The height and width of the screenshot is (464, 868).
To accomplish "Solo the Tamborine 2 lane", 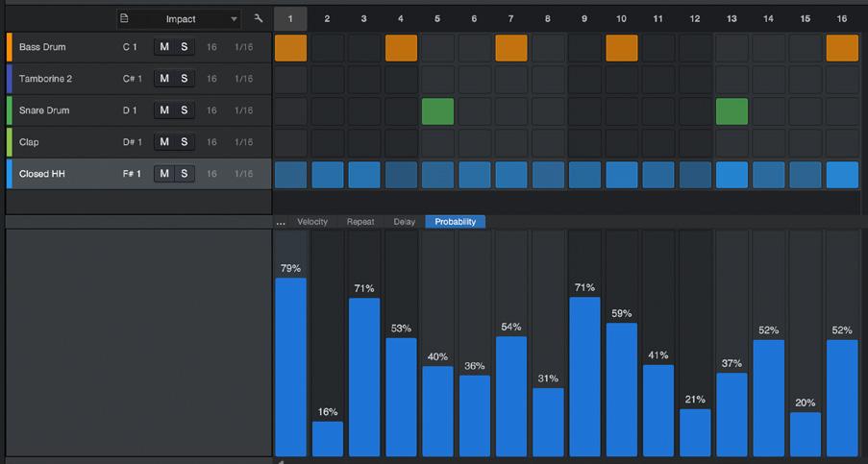I will point(185,79).
